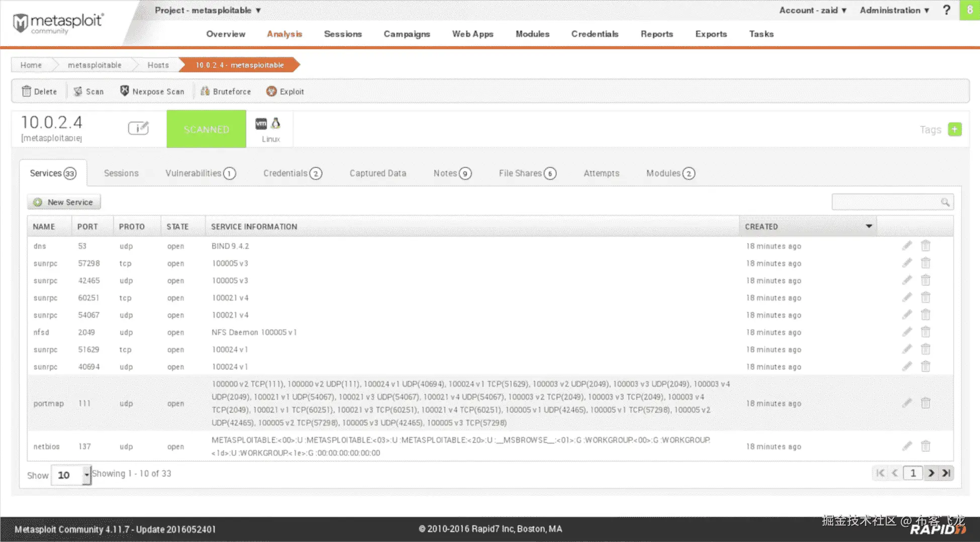Delete the nfsd port 2049 service
This screenshot has width=980, height=542.
(x=926, y=332)
